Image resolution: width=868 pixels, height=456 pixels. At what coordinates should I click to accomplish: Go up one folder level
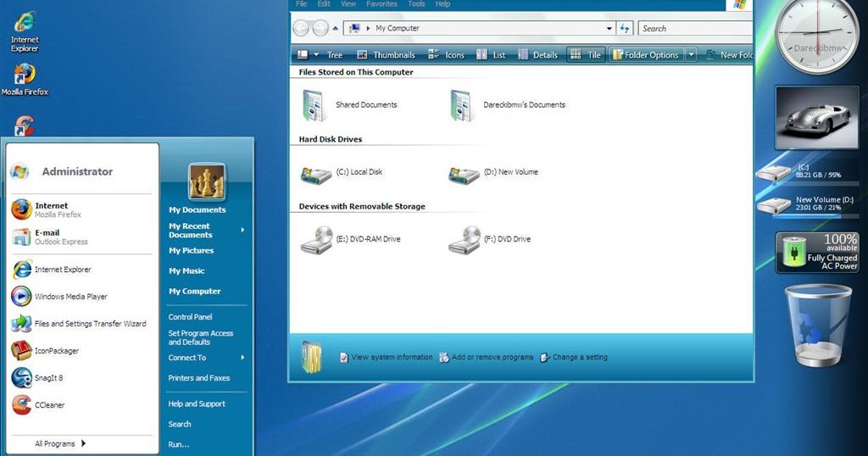[336, 29]
